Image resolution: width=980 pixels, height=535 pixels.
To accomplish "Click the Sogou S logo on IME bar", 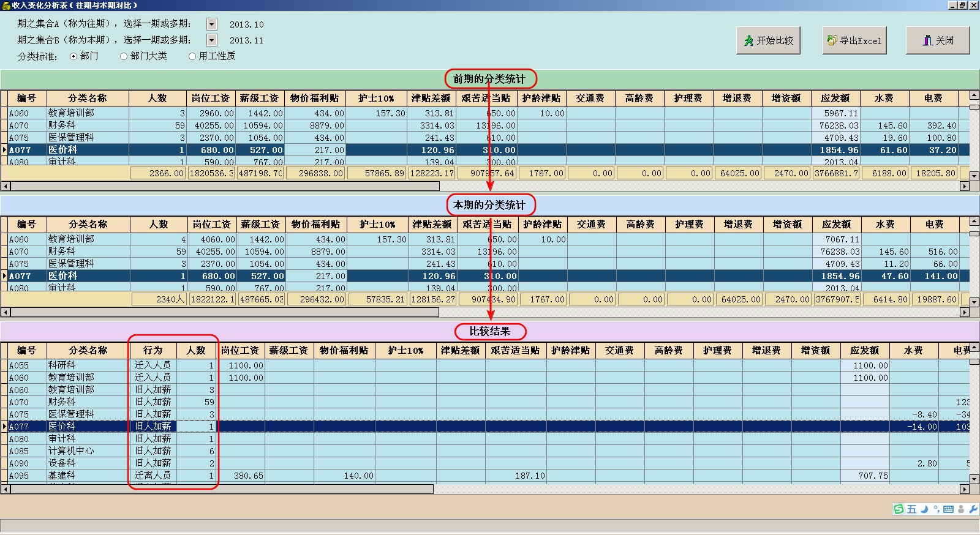I will click(899, 509).
